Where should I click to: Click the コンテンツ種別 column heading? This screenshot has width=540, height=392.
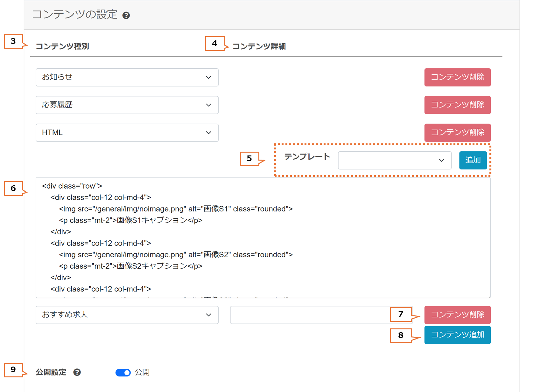(62, 46)
